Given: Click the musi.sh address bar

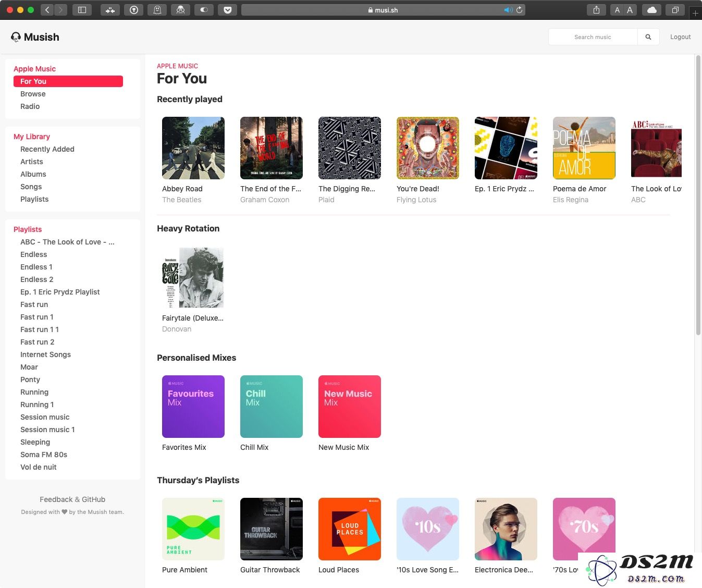Looking at the screenshot, I should pyautogui.click(x=383, y=10).
